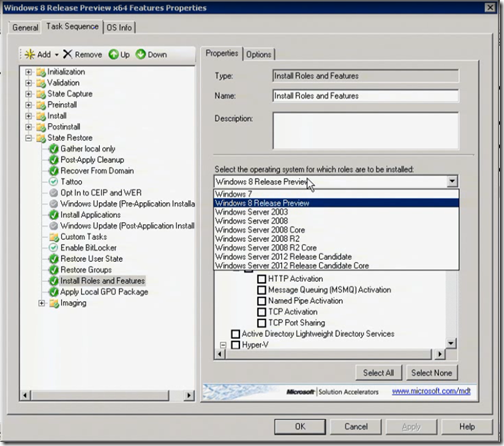Image resolution: width=504 pixels, height=446 pixels.
Task: Check the HTTP Activation checkbox
Action: click(x=262, y=279)
